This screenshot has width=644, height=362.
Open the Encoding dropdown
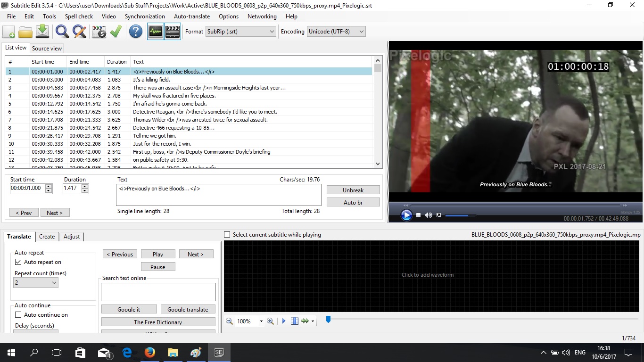[x=361, y=32]
